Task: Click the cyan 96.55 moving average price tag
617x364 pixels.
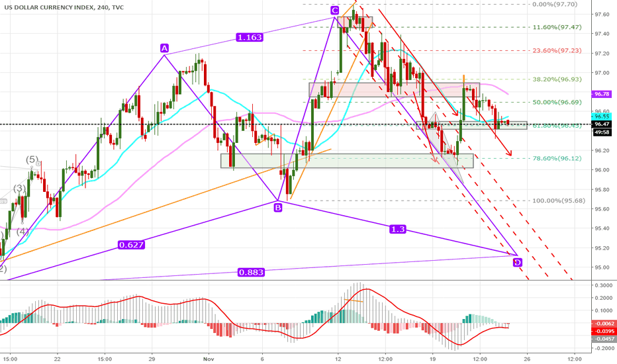Action: coord(602,116)
